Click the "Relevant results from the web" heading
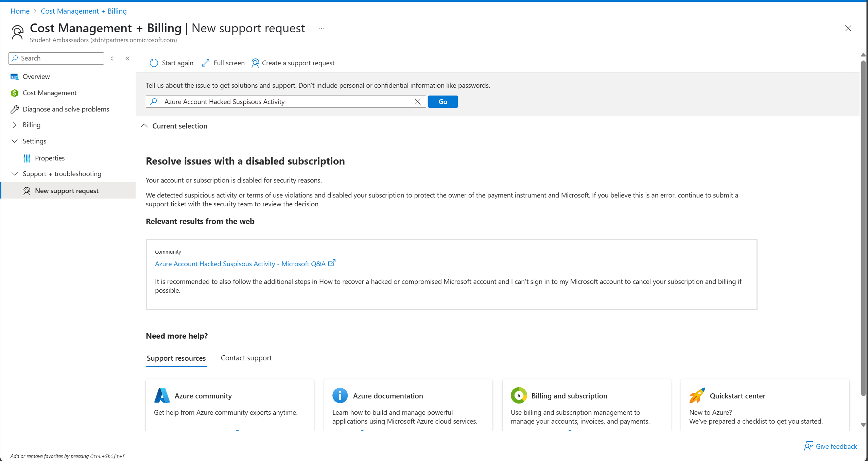This screenshot has width=868, height=461. (200, 221)
